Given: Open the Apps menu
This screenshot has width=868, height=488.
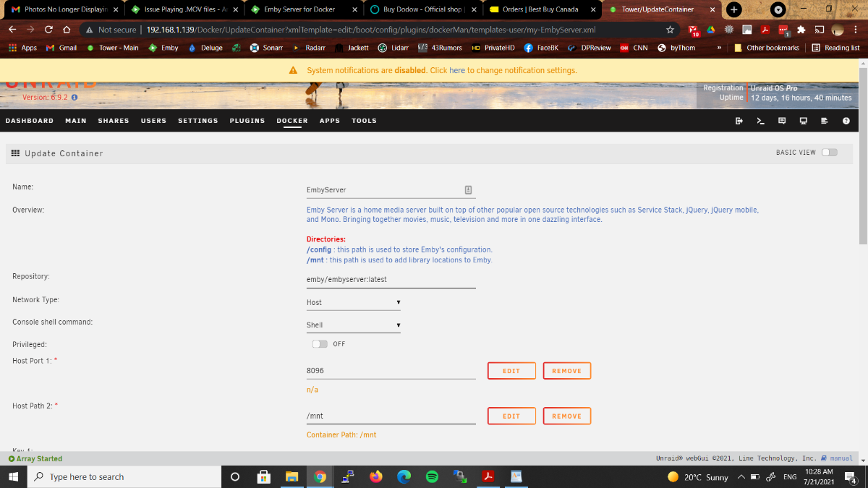Looking at the screenshot, I should (330, 121).
